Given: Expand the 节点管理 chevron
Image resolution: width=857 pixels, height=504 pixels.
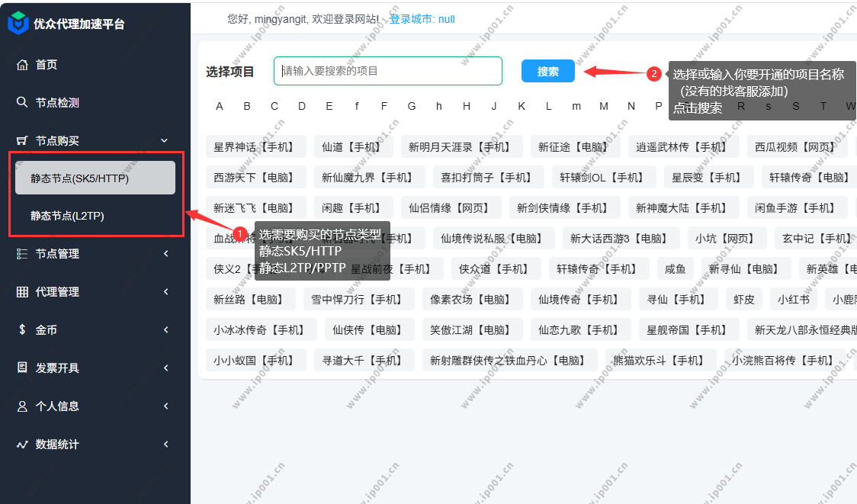Looking at the screenshot, I should [x=165, y=254].
